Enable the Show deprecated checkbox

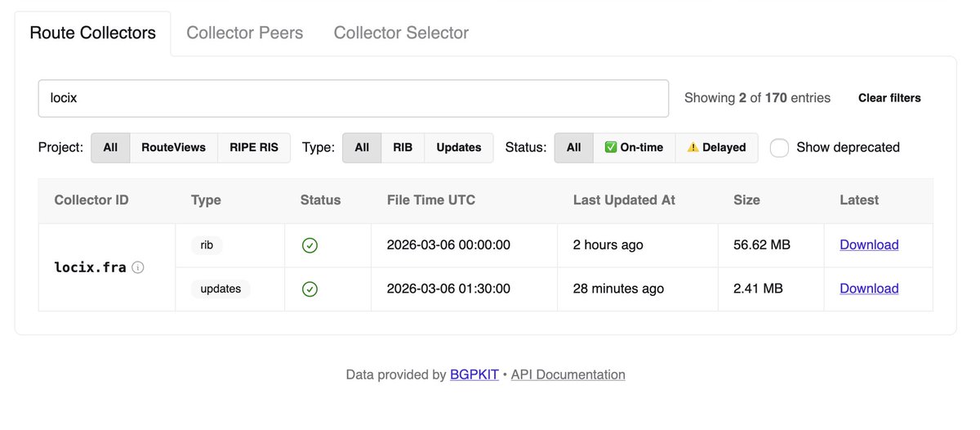pos(780,148)
